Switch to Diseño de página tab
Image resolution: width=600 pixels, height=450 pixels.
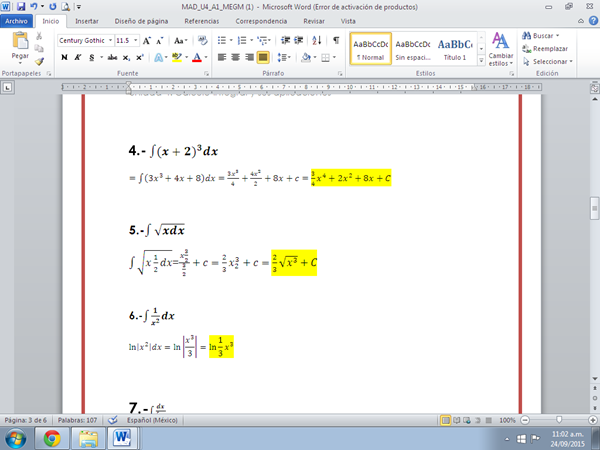[141, 21]
